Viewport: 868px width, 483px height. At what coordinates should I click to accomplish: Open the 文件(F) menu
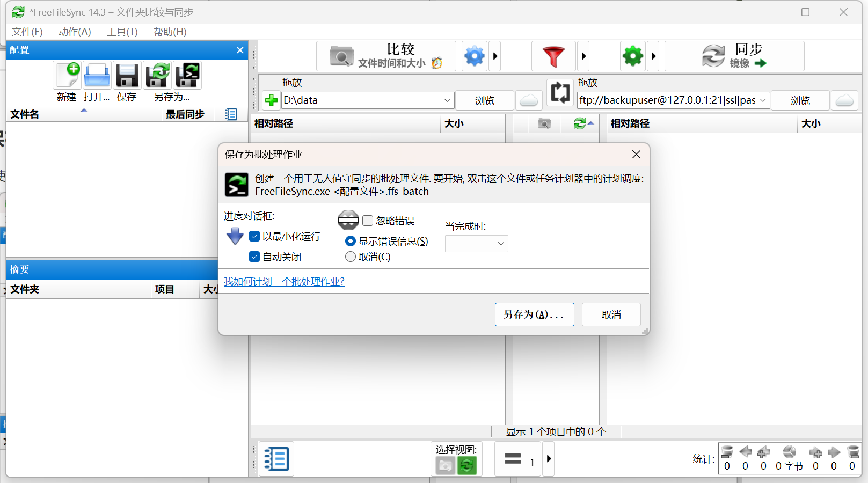[27, 32]
